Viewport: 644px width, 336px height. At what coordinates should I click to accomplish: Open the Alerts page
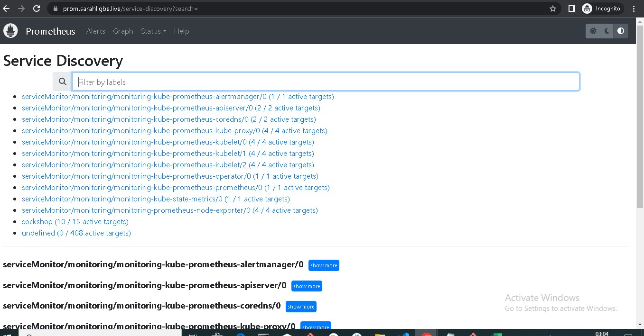point(95,31)
